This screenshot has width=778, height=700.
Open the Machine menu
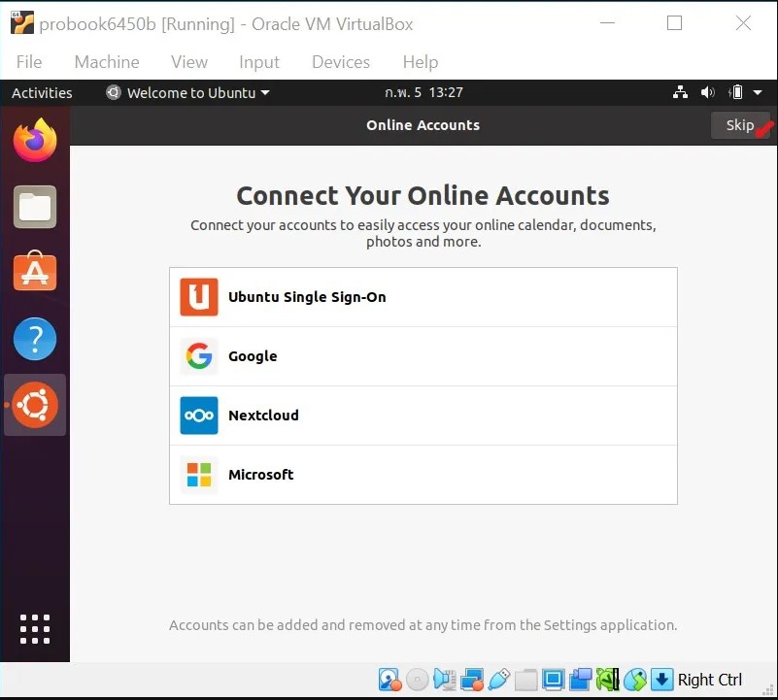pos(107,62)
